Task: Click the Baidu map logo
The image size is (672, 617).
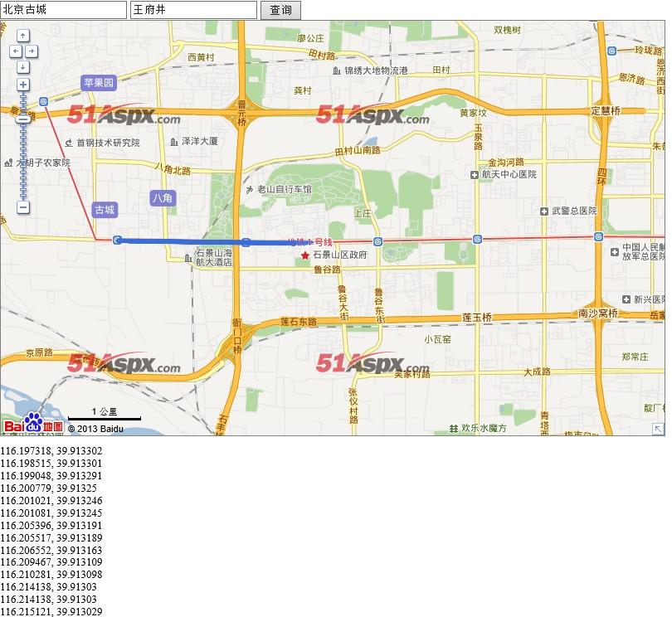Action: pos(33,423)
